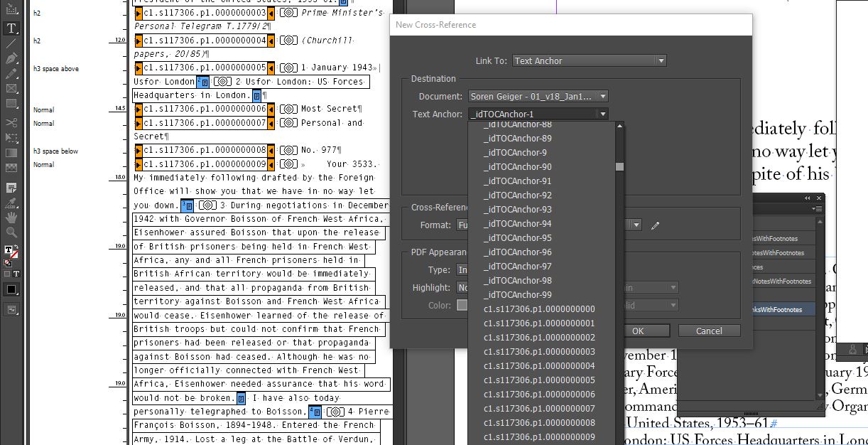This screenshot has height=445, width=868.
Task: Click the footnote marker after 'you down.'
Action: click(x=188, y=205)
